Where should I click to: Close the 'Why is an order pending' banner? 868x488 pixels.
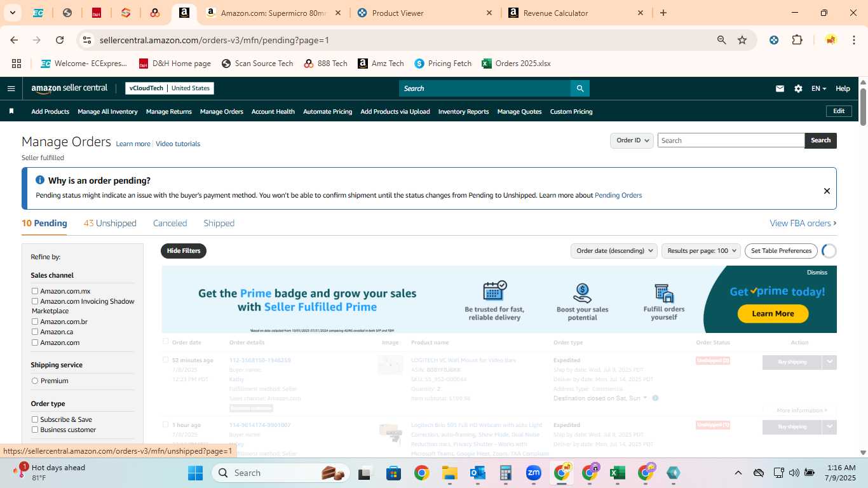pyautogui.click(x=827, y=191)
